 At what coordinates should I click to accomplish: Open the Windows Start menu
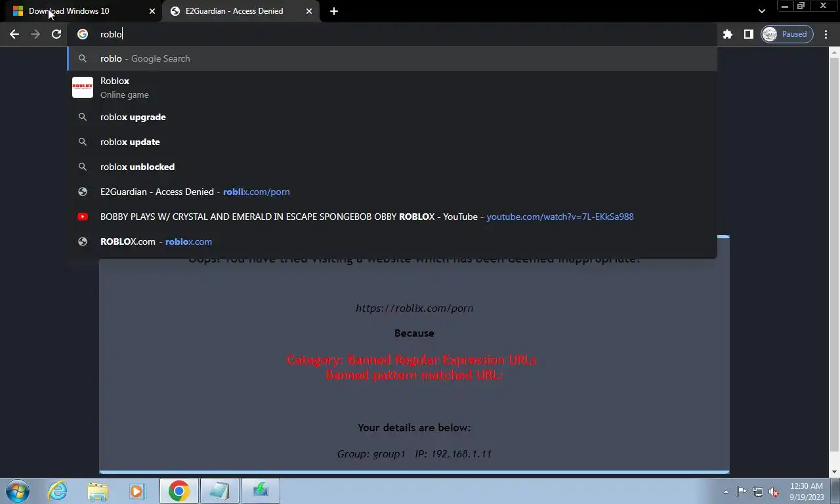pyautogui.click(x=18, y=491)
